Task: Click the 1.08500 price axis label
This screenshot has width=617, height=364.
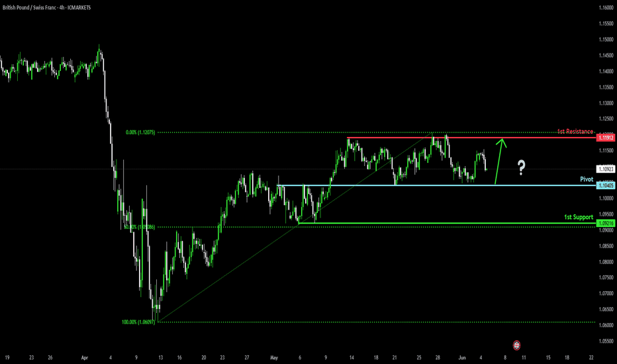Action: click(606, 246)
